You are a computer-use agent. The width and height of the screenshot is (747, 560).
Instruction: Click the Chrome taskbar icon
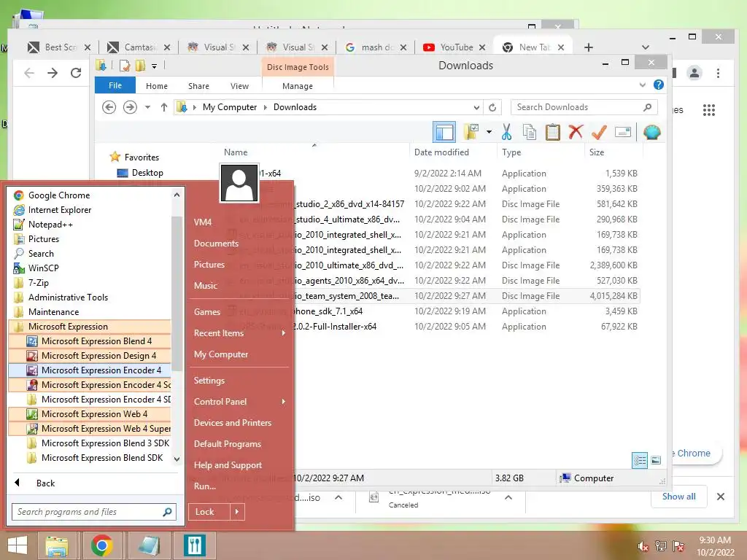(101, 545)
